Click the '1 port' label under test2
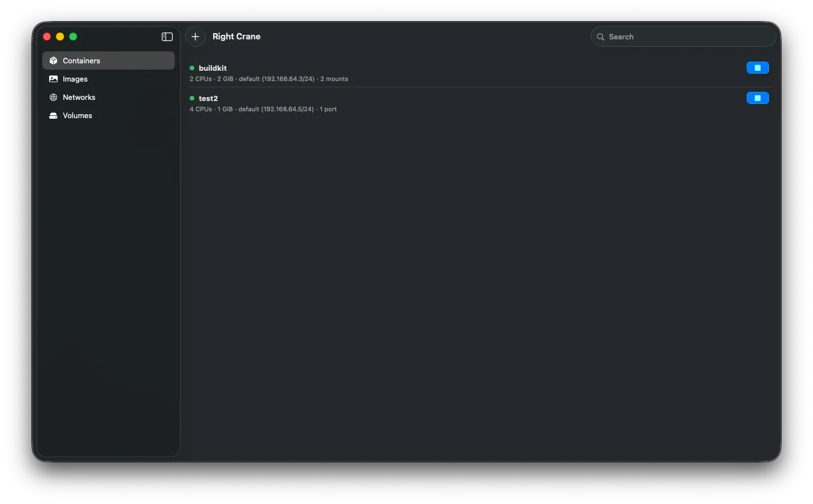The height and width of the screenshot is (504, 813). coord(328,109)
